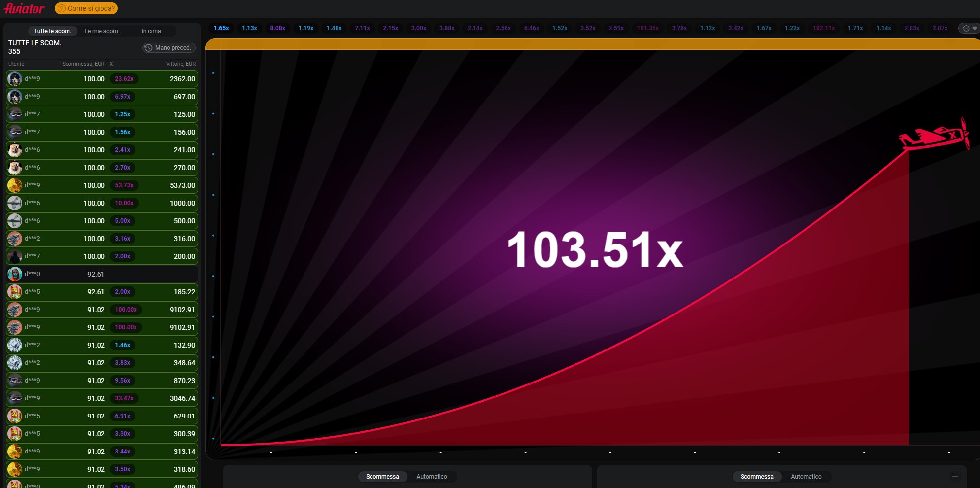980x488 pixels.
Task: Click the red airplane on the graph
Action: click(934, 135)
